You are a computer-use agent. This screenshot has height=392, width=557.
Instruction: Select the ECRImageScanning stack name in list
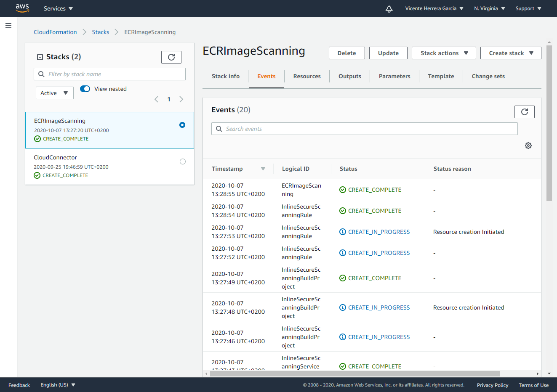tap(60, 121)
